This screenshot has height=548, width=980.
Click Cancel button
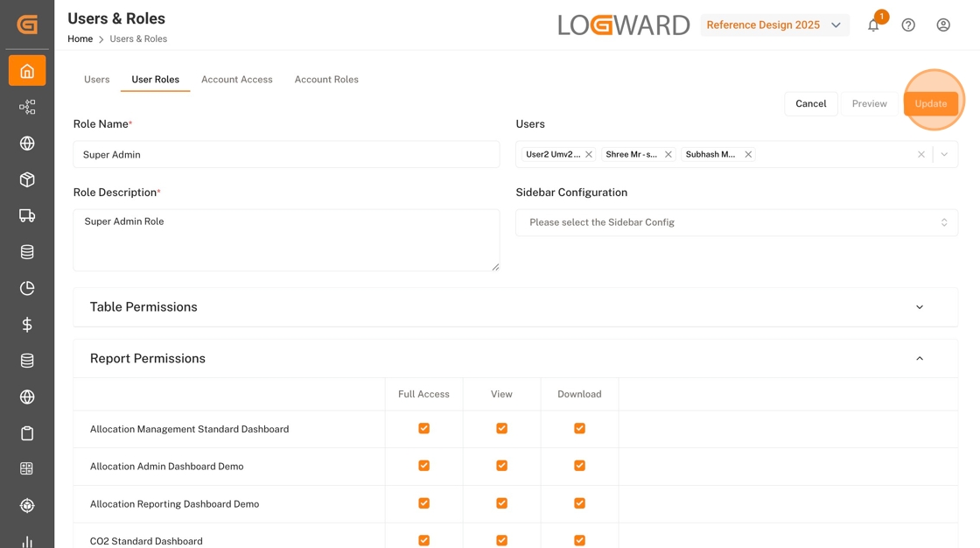coord(810,104)
